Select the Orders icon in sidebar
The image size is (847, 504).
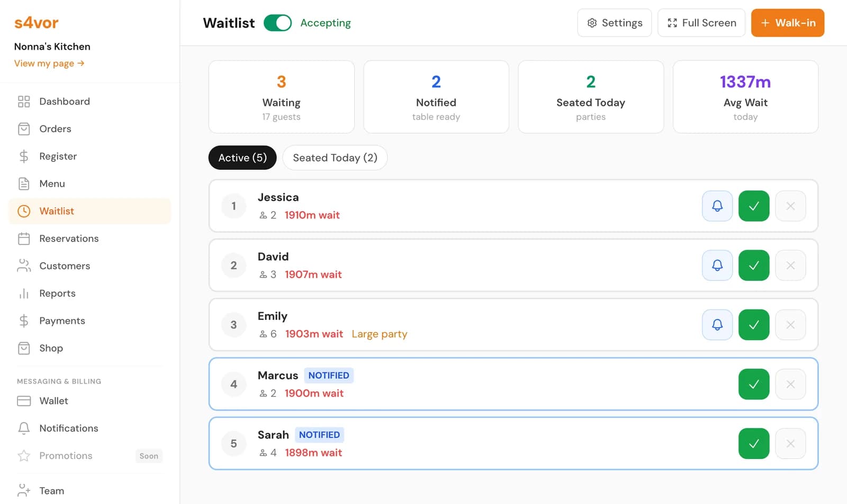[24, 129]
